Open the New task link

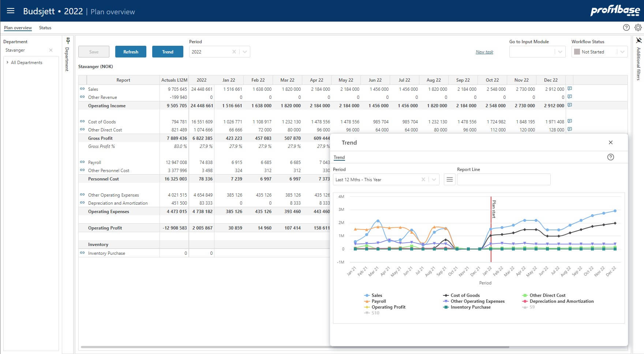pyautogui.click(x=484, y=52)
